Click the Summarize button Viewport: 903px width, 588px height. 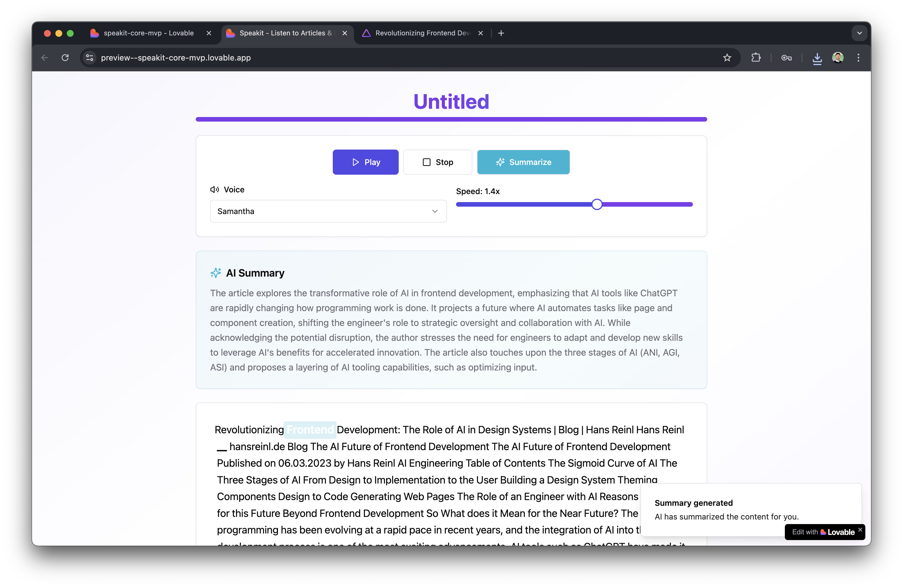click(523, 162)
